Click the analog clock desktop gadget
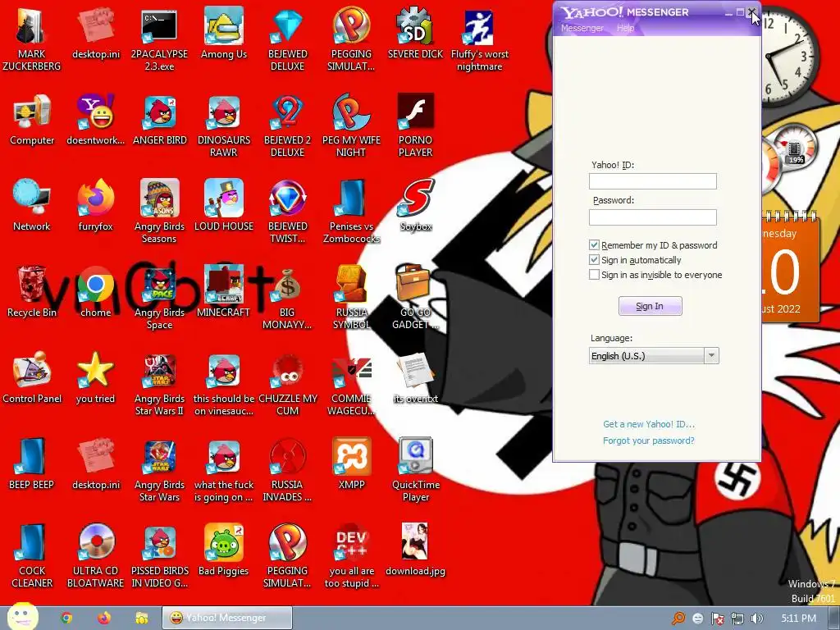 (788, 57)
